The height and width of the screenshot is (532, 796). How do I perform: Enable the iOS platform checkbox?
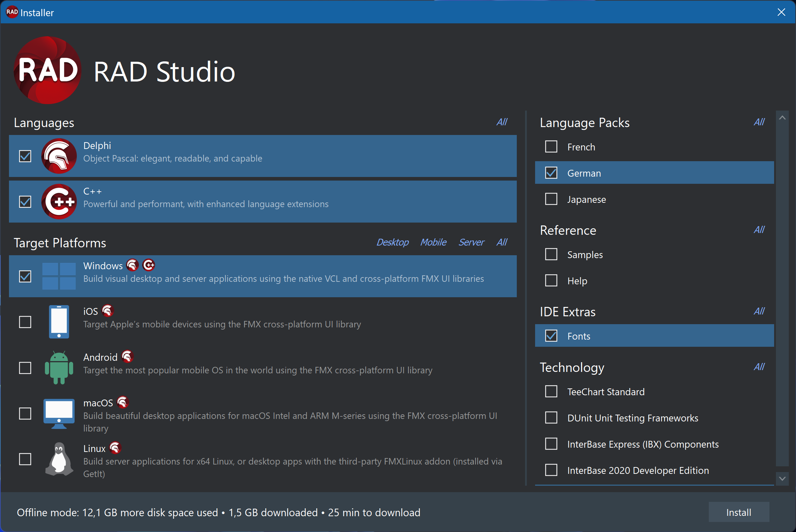25,322
